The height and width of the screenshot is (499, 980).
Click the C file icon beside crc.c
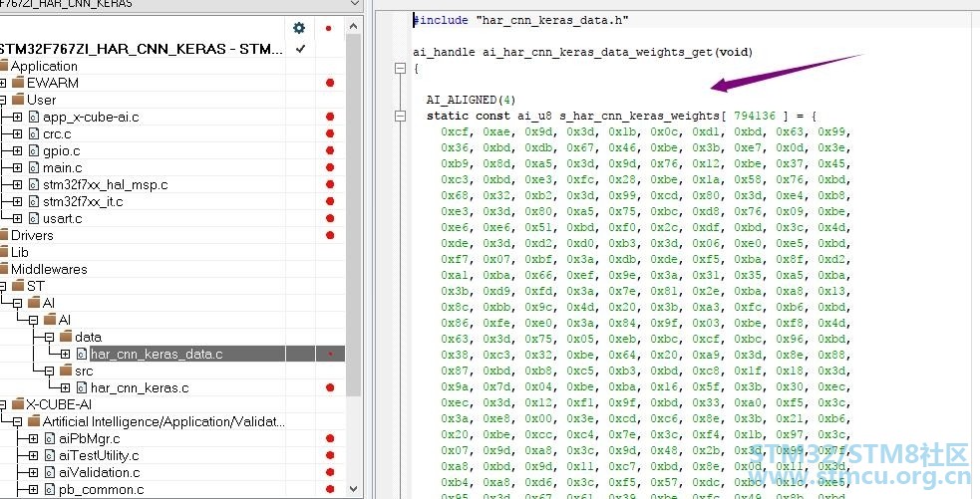[x=33, y=134]
